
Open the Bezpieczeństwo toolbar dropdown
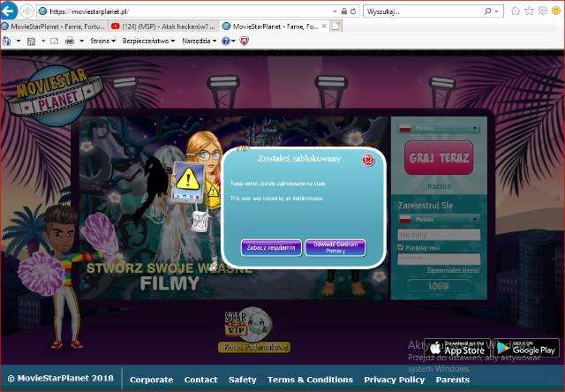[x=150, y=41]
